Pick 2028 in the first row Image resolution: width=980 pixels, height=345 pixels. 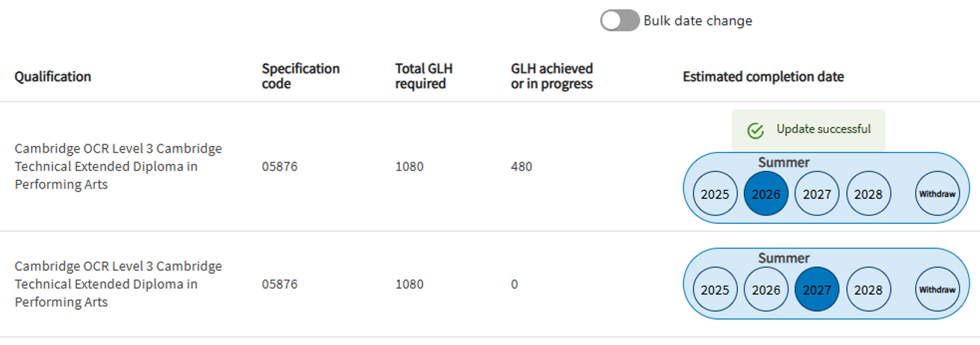click(868, 194)
